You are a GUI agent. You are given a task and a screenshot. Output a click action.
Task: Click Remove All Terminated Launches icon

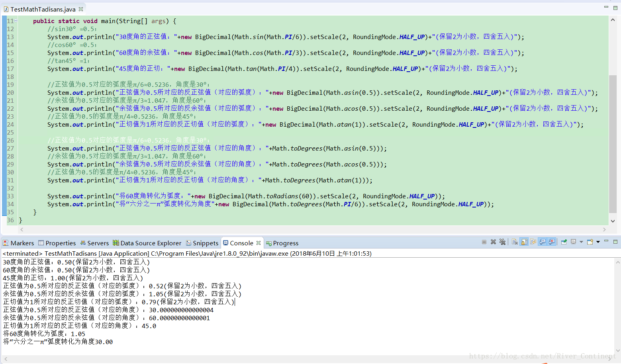[x=502, y=242]
